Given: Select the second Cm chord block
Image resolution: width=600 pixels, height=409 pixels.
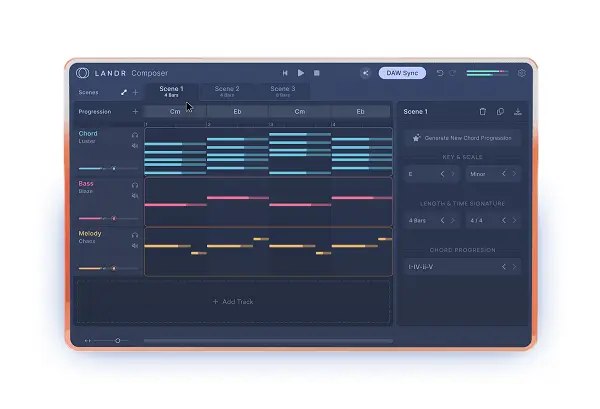Looking at the screenshot, I should pyautogui.click(x=300, y=112).
